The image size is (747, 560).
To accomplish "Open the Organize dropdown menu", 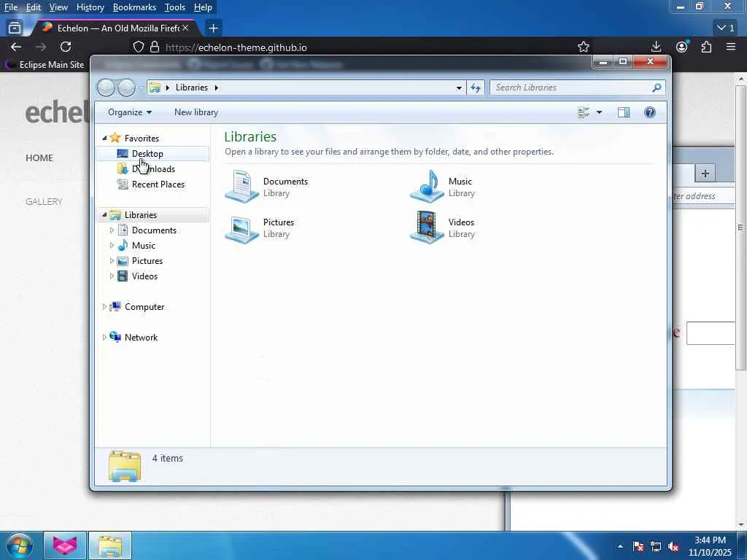I will point(130,112).
